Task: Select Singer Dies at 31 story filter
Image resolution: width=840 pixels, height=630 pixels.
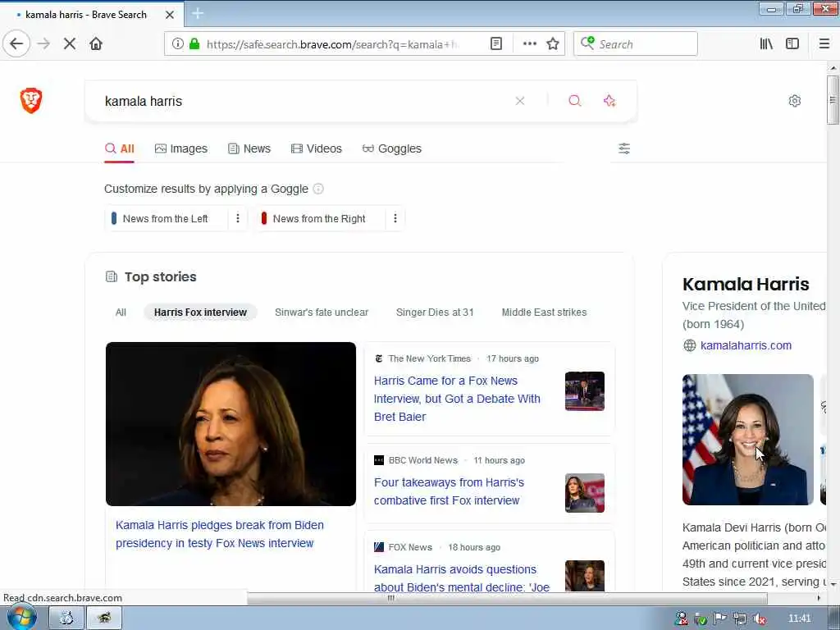Action: [435, 313]
